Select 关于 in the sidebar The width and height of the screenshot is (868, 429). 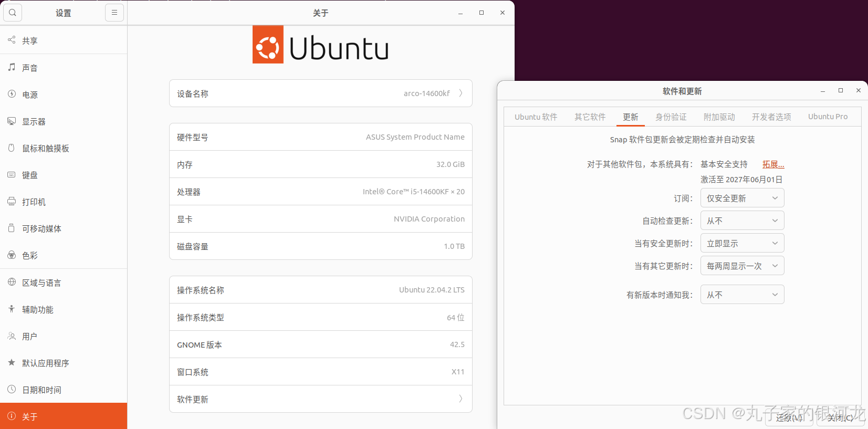coord(64,416)
